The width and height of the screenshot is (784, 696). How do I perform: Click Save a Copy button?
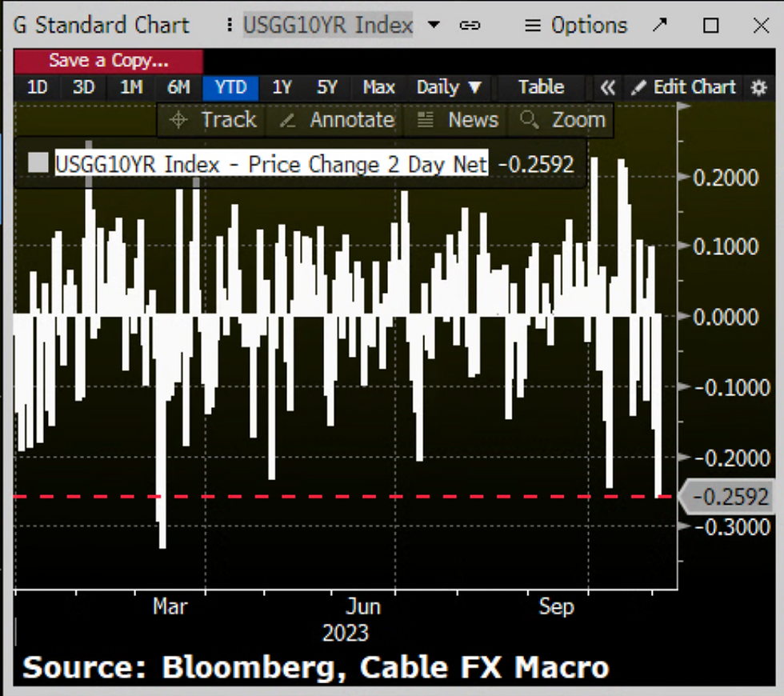(109, 61)
